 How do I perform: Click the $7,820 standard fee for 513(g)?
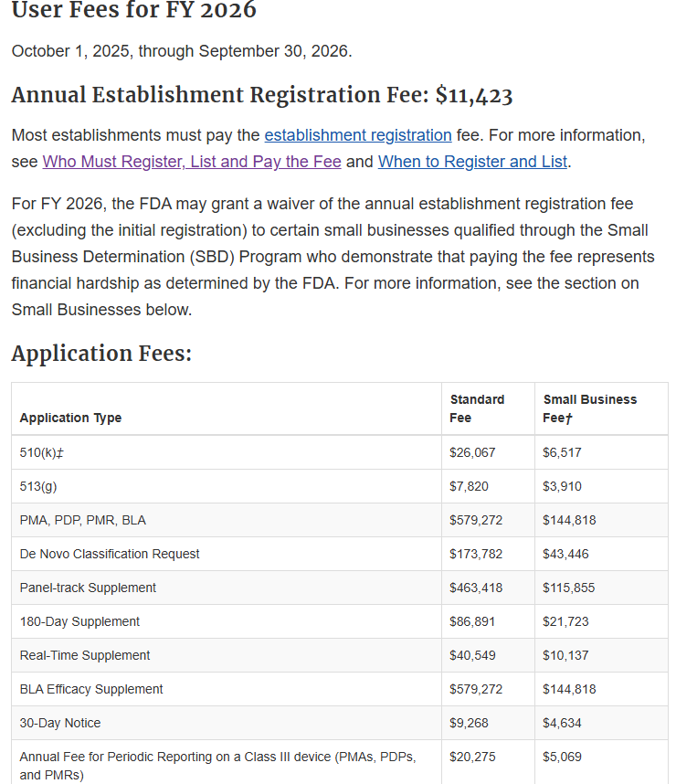[469, 486]
